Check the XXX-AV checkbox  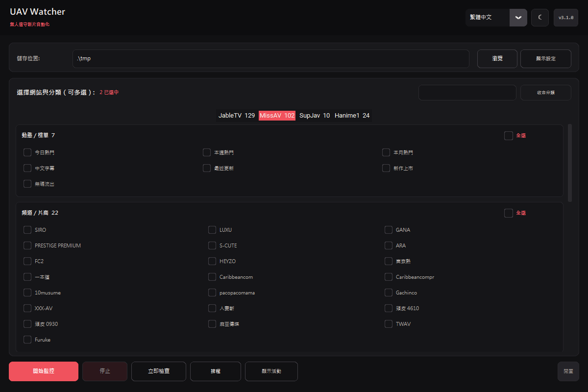click(x=27, y=308)
